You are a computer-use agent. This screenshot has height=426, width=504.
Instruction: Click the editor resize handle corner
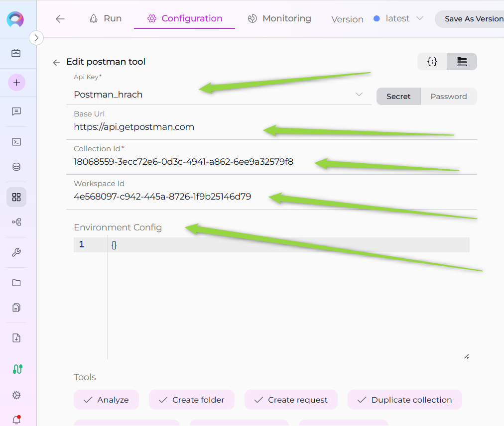[x=466, y=357]
